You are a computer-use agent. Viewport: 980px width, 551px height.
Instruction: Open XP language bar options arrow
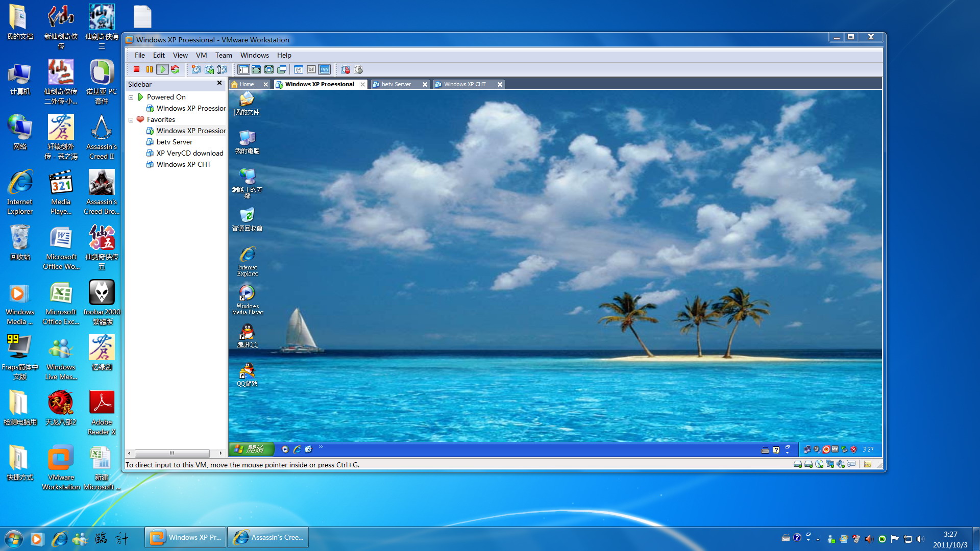tap(787, 452)
